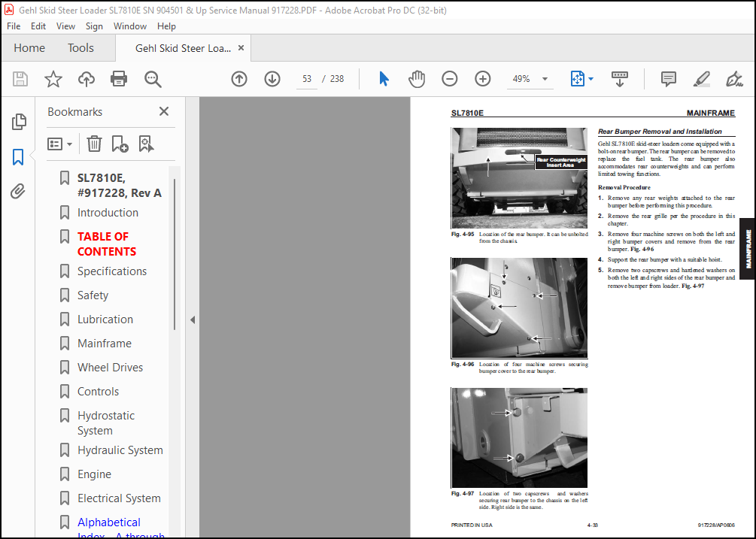
Task: Select the Gehl Skid Steer Loa... tab
Action: coord(183,48)
